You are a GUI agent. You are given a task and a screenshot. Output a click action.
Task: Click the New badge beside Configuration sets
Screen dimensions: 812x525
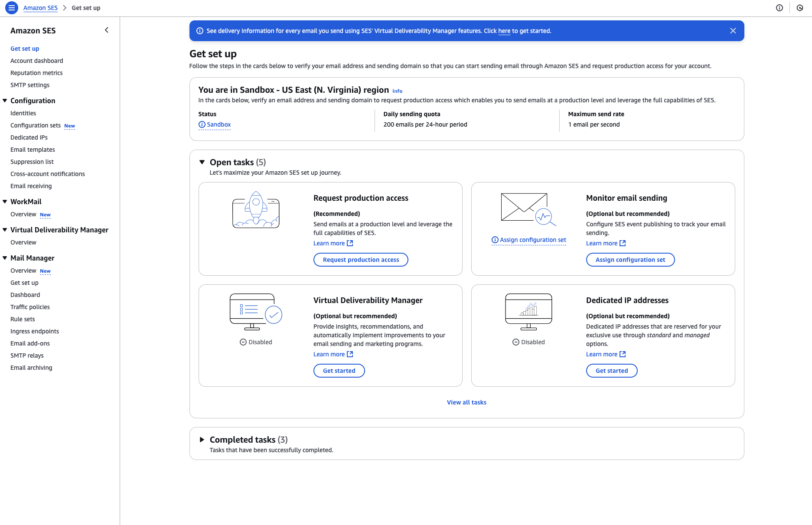pos(70,126)
